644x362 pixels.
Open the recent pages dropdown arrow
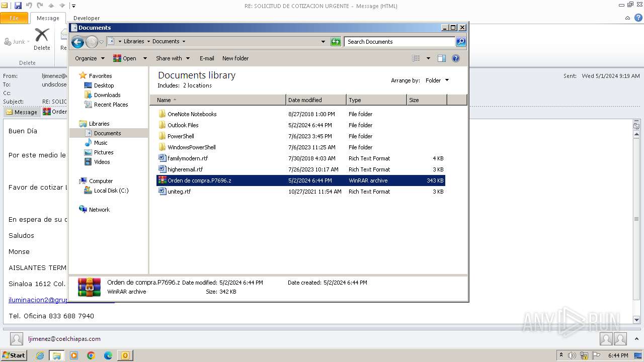click(x=101, y=42)
